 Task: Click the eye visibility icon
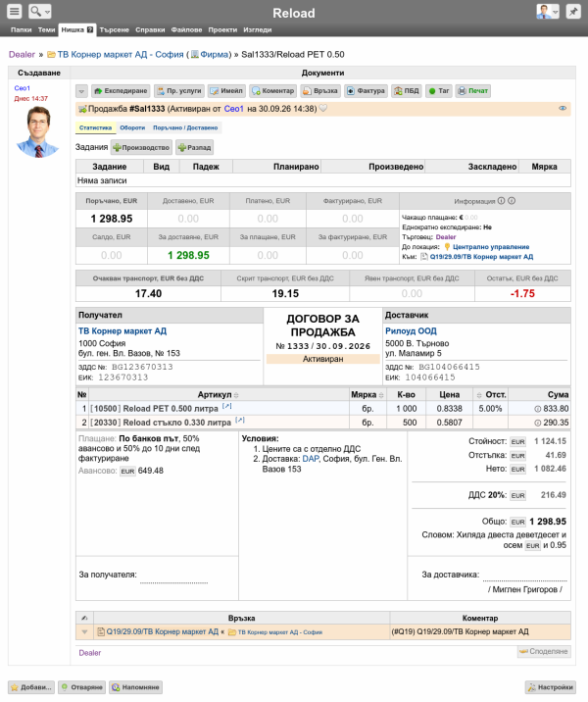[x=563, y=109]
